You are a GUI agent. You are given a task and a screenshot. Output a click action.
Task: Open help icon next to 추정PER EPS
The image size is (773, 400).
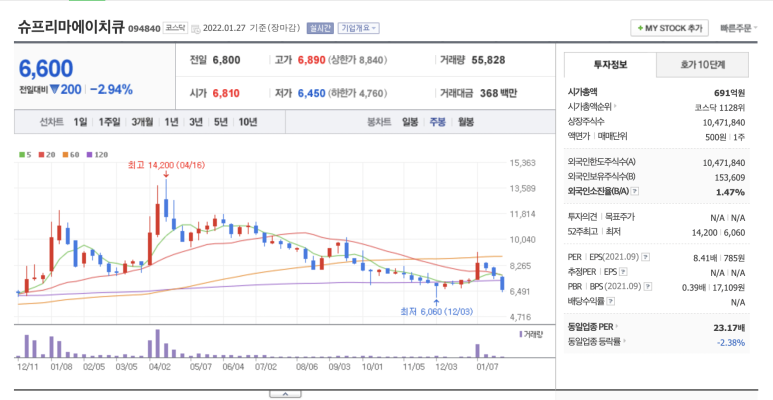623,271
